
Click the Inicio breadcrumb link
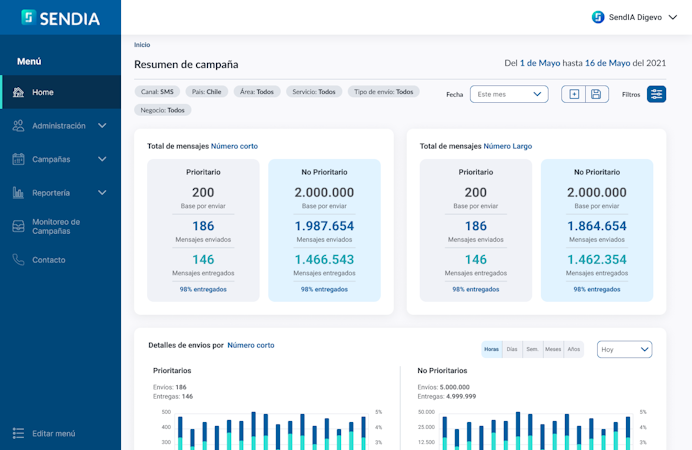pos(142,45)
